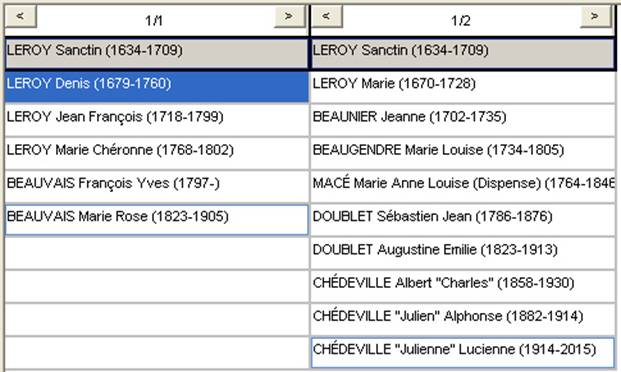Select LEROY Sanctin header in the left list
Image resolution: width=621 pixels, height=372 pixels.
[156, 53]
